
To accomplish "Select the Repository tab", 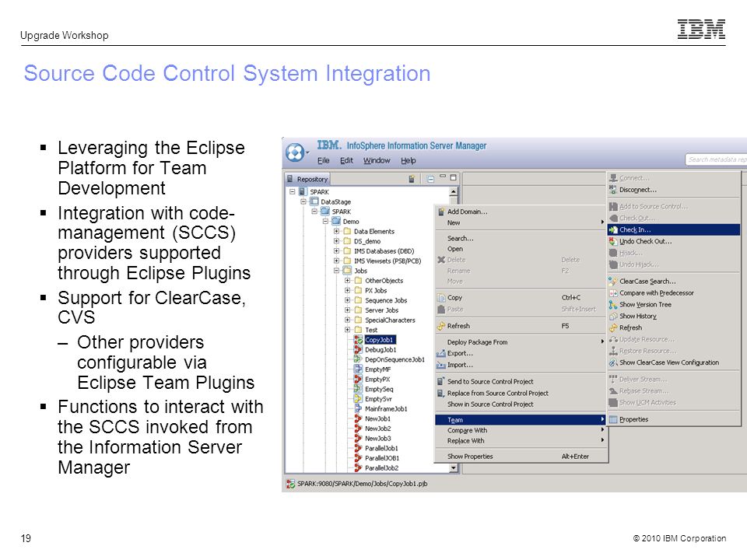I will (307, 179).
